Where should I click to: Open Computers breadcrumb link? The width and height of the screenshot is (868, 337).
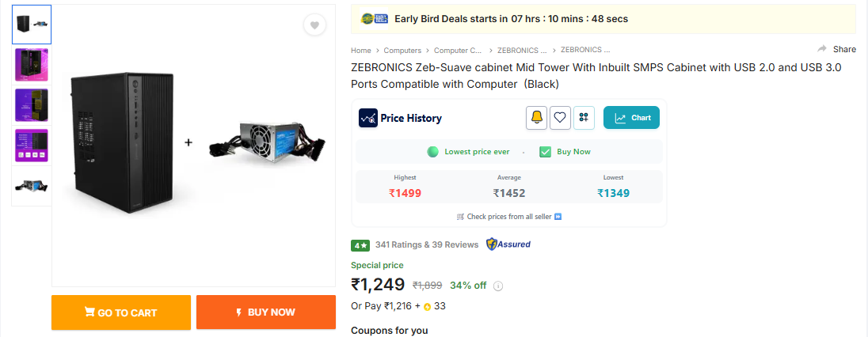coord(402,50)
